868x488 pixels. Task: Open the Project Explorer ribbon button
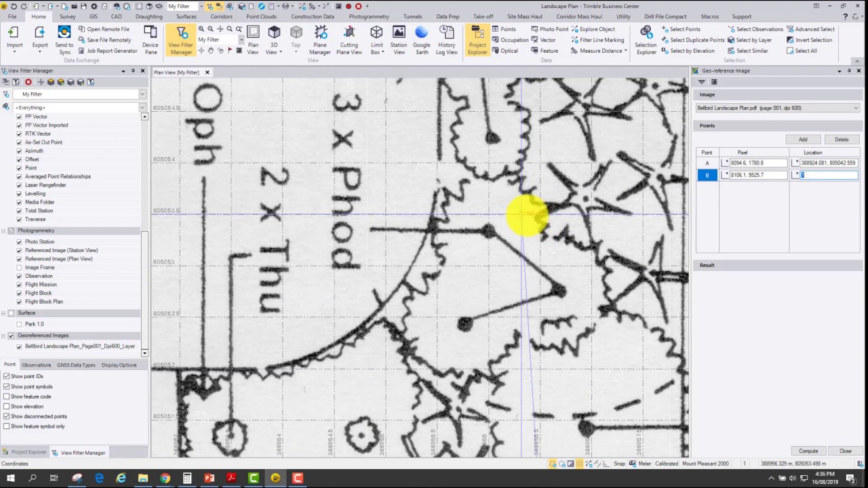click(477, 40)
